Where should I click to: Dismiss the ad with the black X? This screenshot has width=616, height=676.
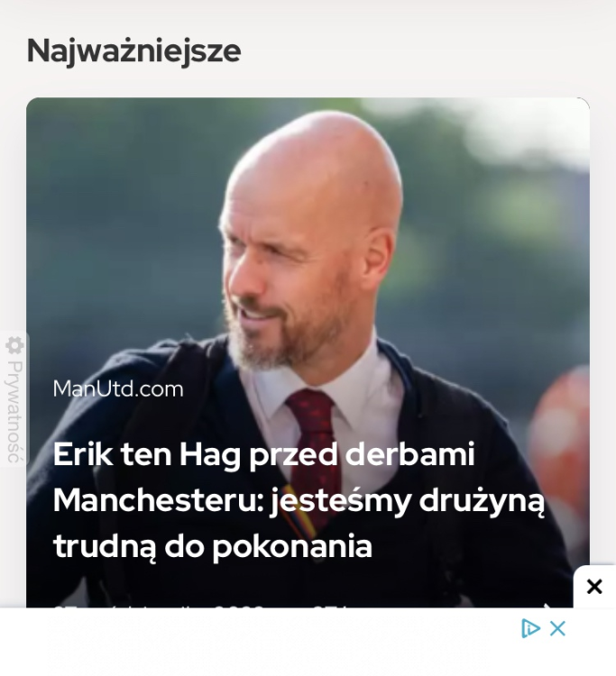click(594, 587)
